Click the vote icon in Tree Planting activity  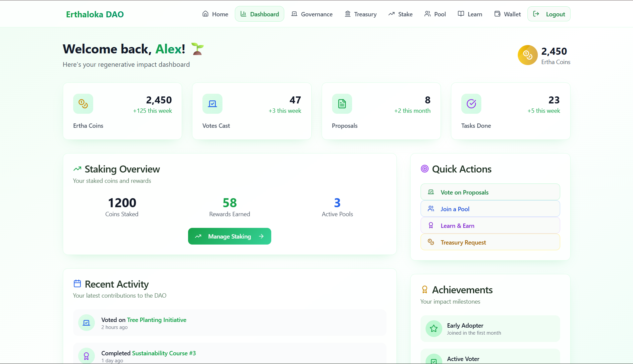87,323
